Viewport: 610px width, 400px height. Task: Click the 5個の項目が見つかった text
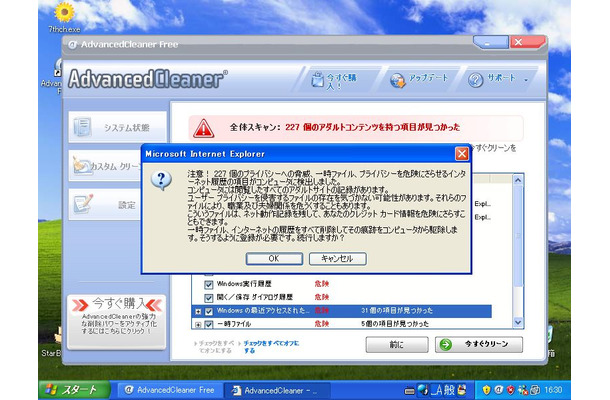coord(395,324)
